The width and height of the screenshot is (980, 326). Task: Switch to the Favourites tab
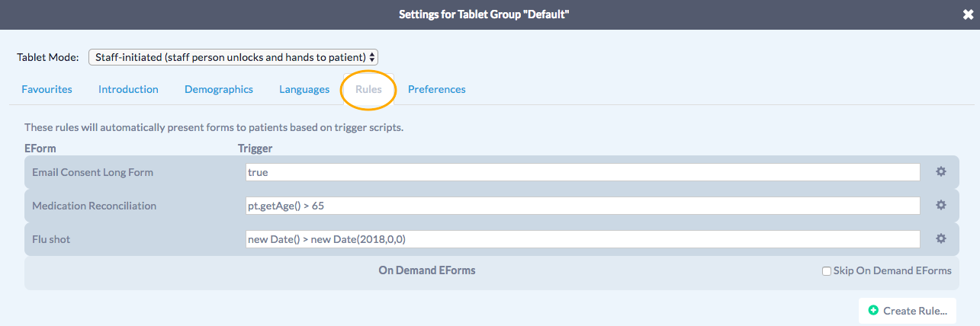(x=47, y=89)
